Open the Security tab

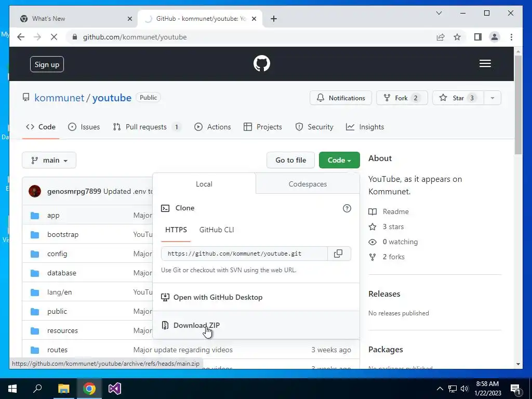click(314, 127)
